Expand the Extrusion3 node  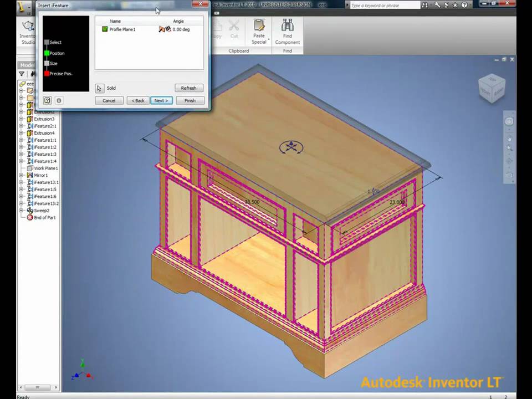click(22, 119)
